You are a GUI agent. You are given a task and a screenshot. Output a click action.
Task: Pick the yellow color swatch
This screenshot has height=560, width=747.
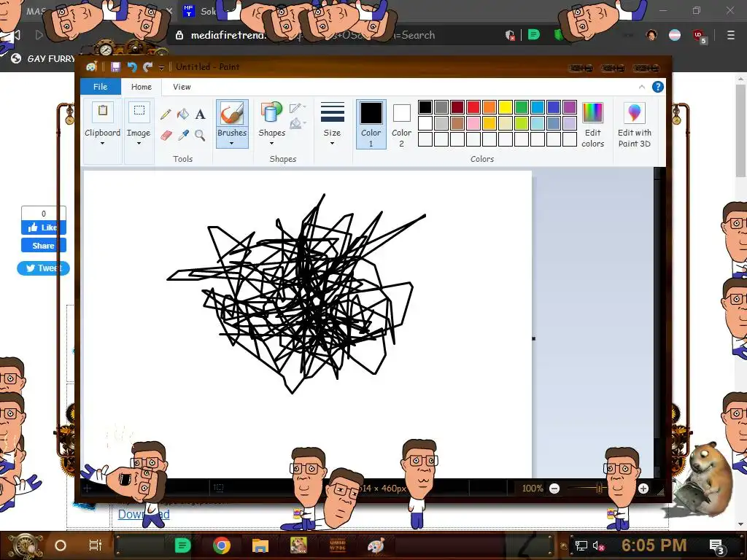click(506, 107)
